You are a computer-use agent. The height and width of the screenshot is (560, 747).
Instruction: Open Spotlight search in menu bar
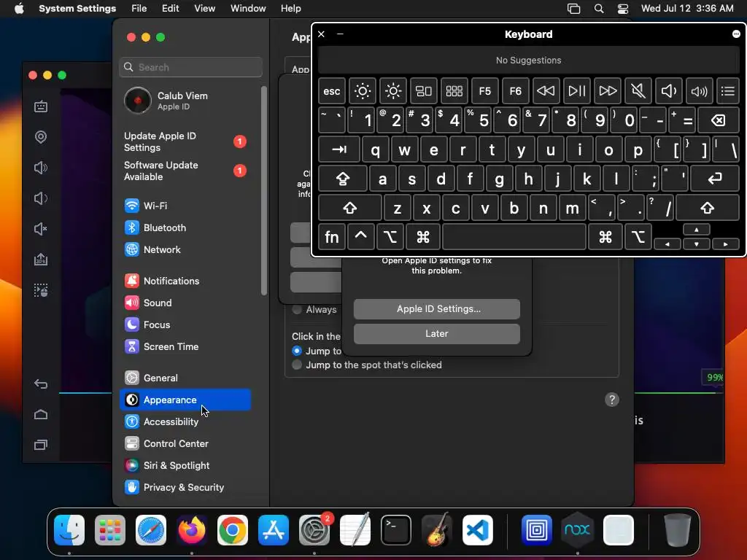point(599,9)
